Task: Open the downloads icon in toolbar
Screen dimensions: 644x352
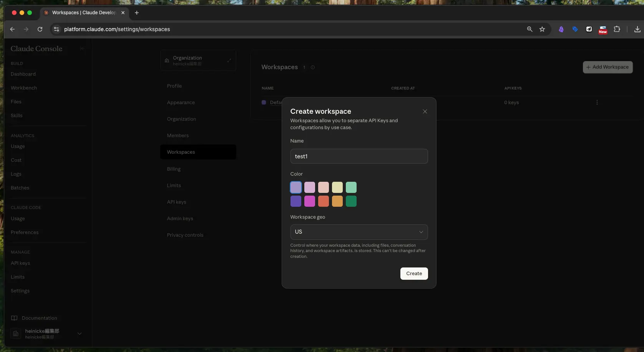Action: coord(637,29)
